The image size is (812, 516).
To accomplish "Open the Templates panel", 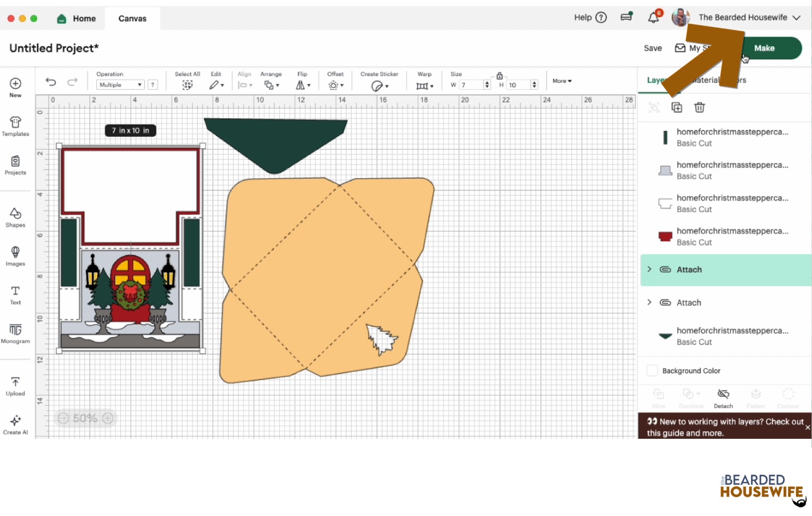I will coord(15,126).
